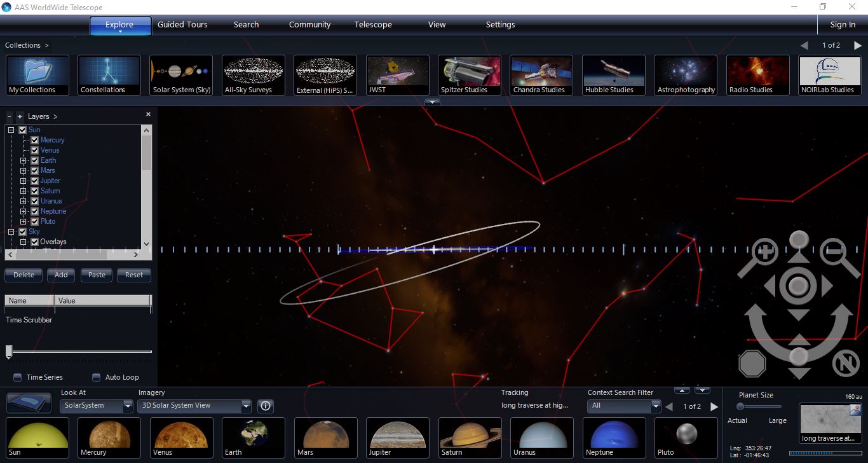Click the north orientation N icon
The height and width of the screenshot is (463, 868).
846,363
